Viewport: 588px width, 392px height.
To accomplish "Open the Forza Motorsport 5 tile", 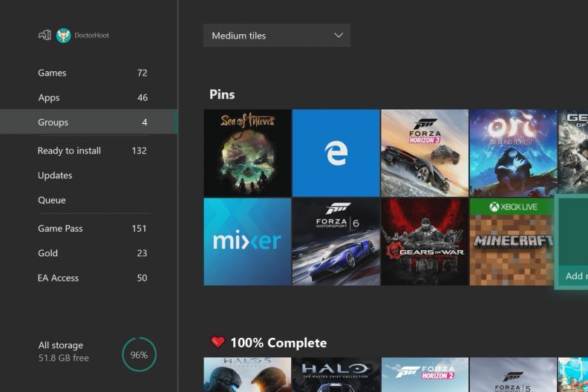I will 513,375.
